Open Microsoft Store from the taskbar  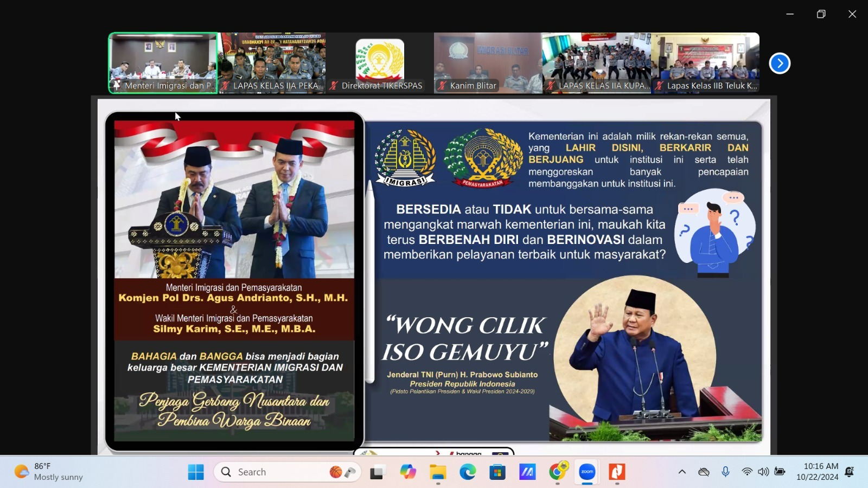click(x=497, y=472)
